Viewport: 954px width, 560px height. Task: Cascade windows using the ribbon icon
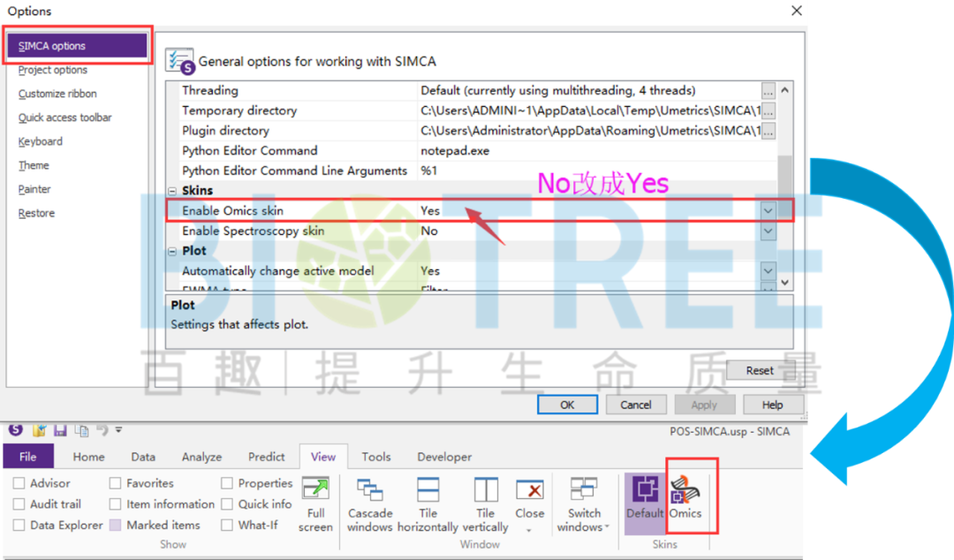[369, 504]
